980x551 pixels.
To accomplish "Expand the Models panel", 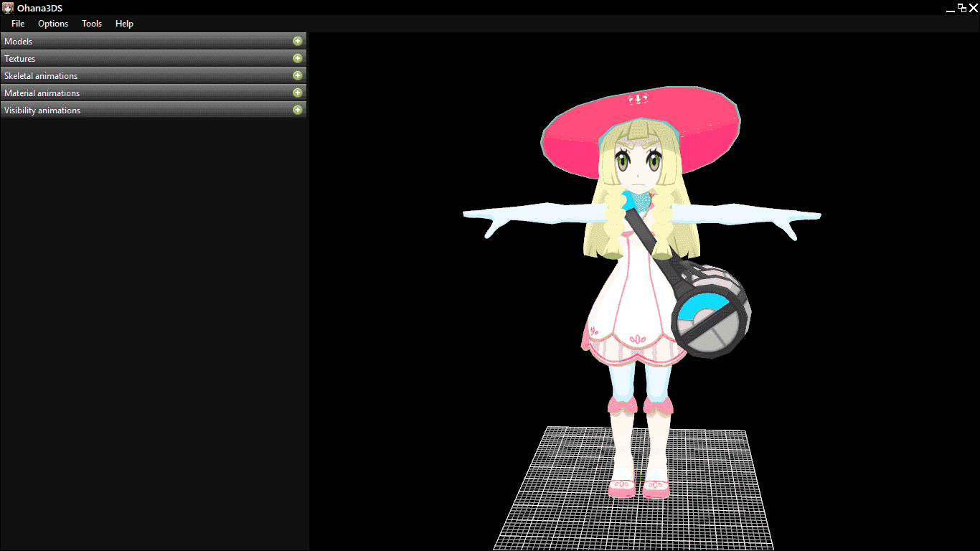I will click(298, 41).
